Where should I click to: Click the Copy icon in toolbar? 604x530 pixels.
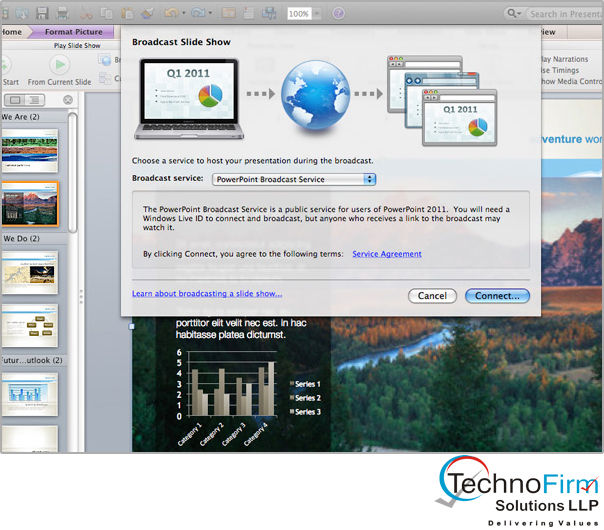pos(106,14)
